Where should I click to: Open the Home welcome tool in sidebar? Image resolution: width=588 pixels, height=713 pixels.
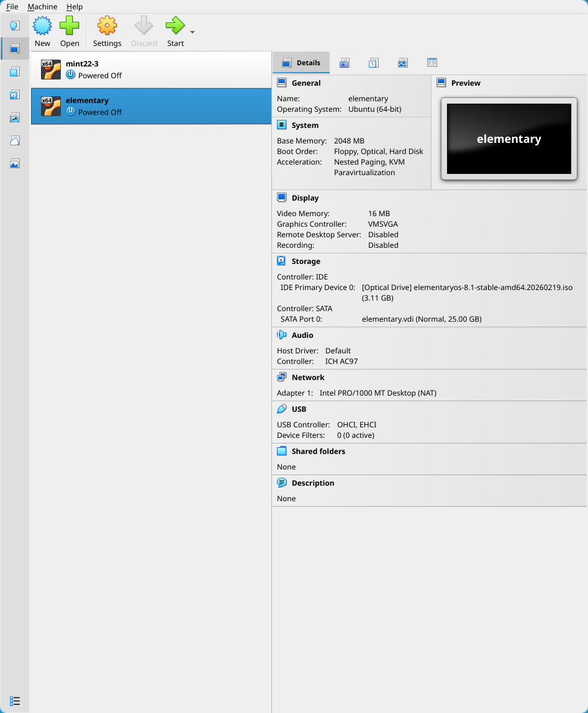tap(14, 25)
